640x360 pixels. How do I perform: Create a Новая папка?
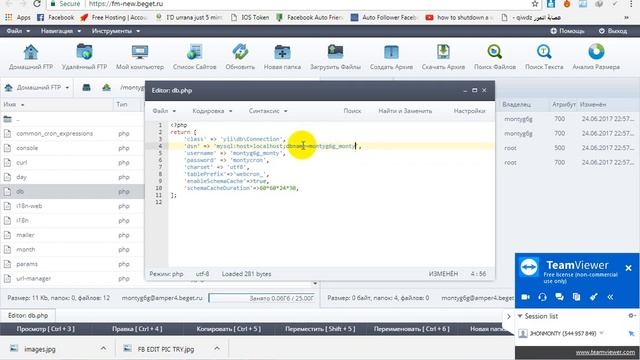[282, 57]
